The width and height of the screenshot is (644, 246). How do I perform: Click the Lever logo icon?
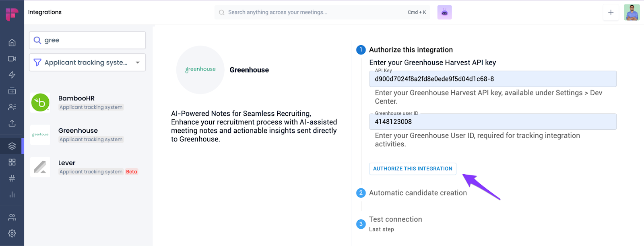tap(40, 167)
